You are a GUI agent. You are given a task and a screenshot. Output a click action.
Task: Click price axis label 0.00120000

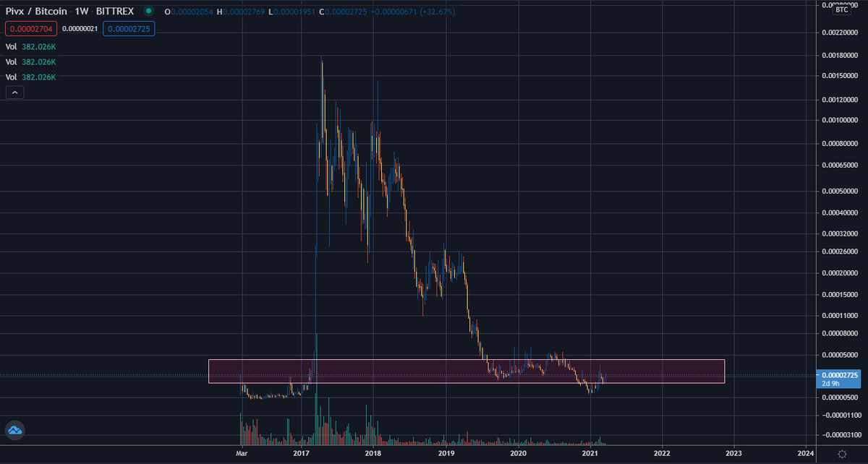pyautogui.click(x=841, y=99)
